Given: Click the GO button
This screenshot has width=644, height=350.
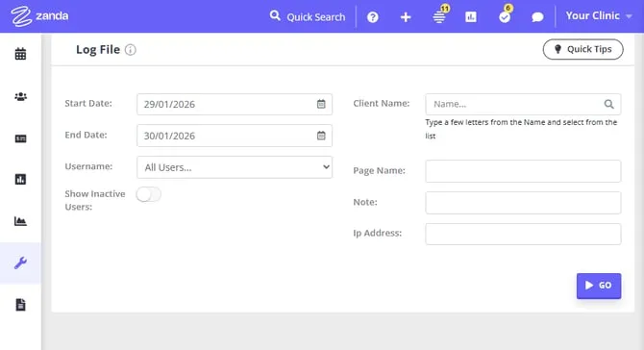Looking at the screenshot, I should [599, 286].
